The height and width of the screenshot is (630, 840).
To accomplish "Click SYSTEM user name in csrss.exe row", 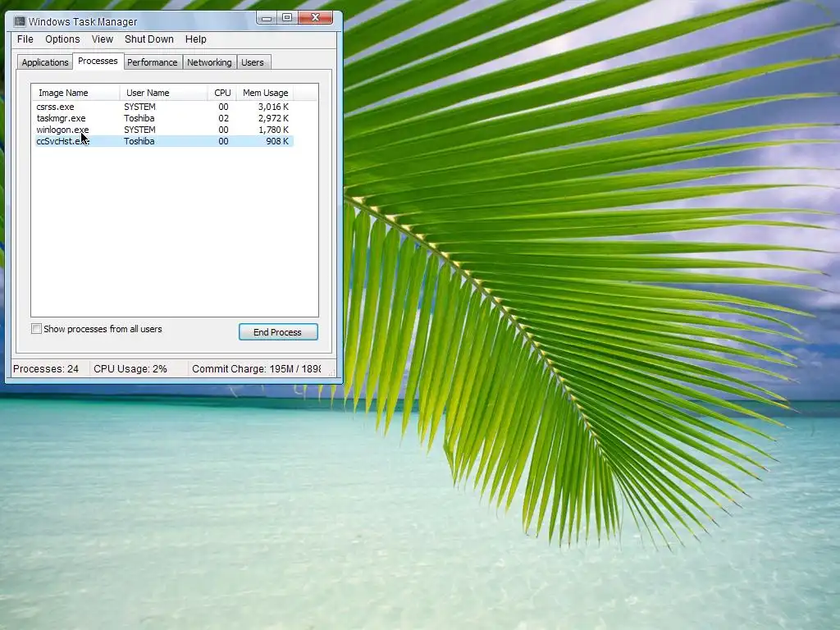I will pos(139,107).
